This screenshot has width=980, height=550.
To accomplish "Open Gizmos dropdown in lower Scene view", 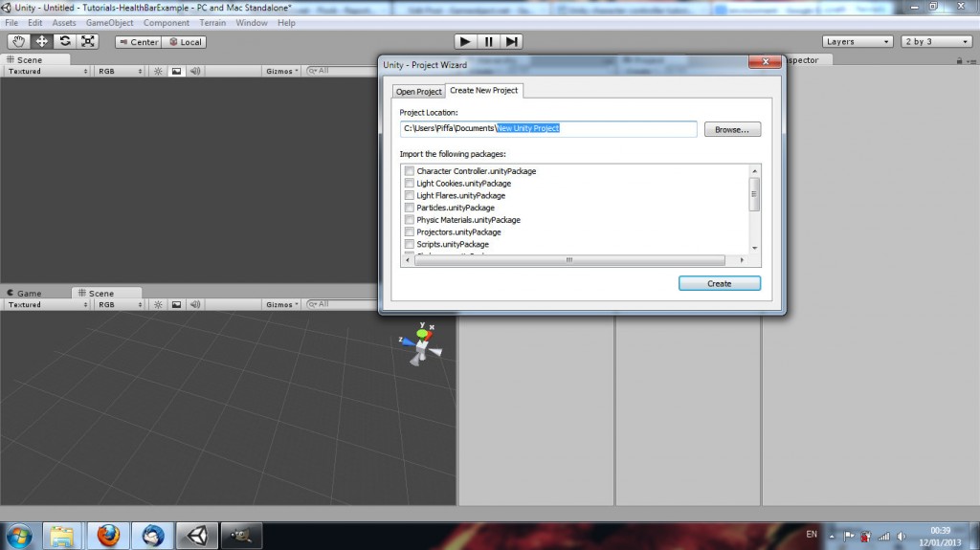I will coord(282,304).
